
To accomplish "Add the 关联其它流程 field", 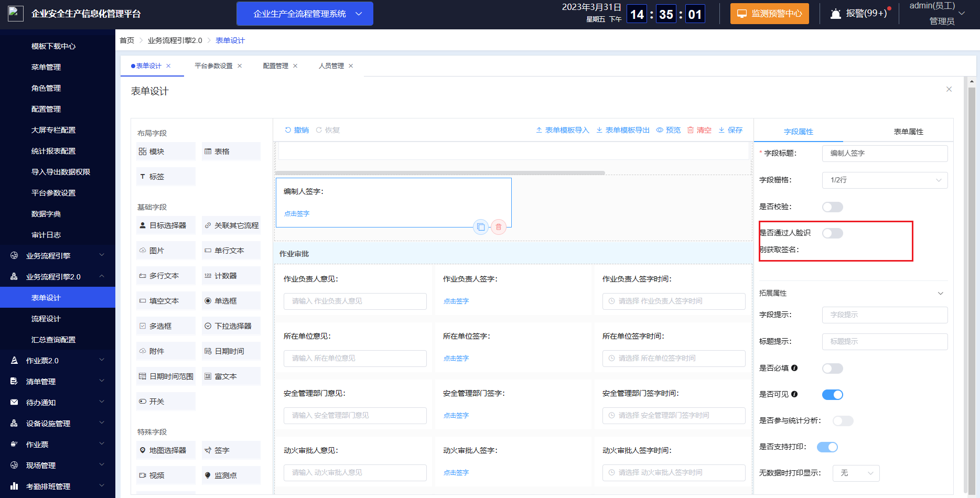I will click(231, 225).
